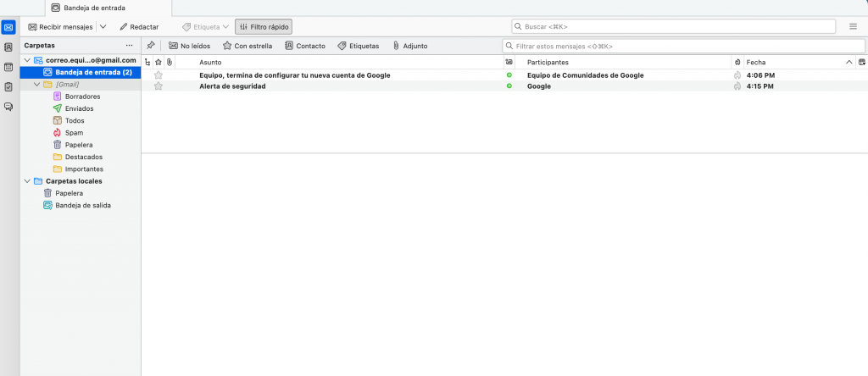Viewport: 868px width, 376px height.
Task: Open the Calendar space icon
Action: point(8,67)
